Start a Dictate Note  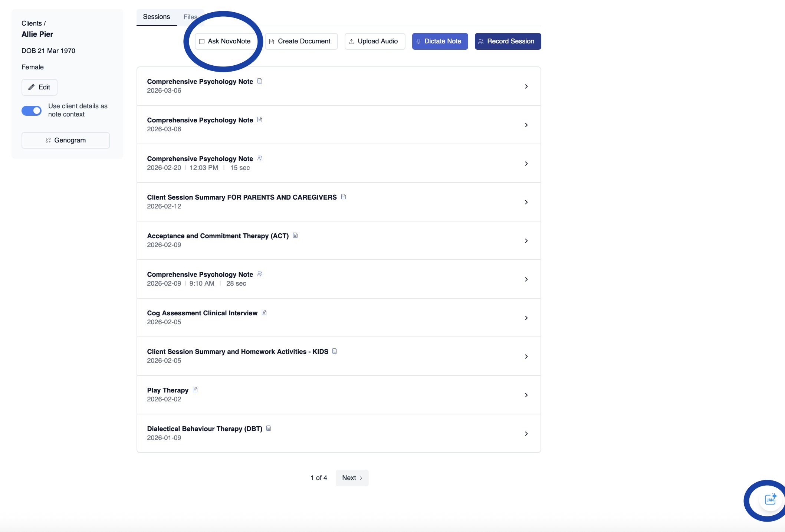[440, 41]
